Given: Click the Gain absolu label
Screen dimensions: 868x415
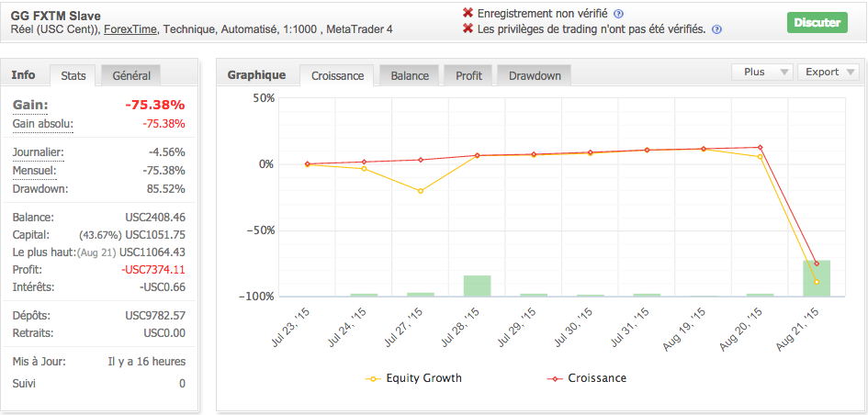Looking at the screenshot, I should [x=42, y=124].
